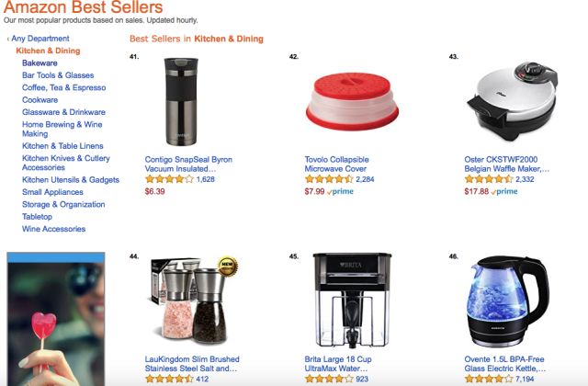Screen dimensions: 588x386
Task: Click the Contigo SnapSeal travel mug image
Action: coord(181,102)
